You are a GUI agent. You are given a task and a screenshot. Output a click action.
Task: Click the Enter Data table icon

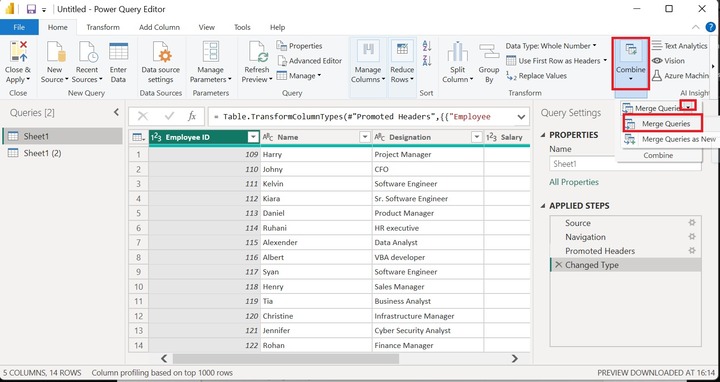(118, 51)
